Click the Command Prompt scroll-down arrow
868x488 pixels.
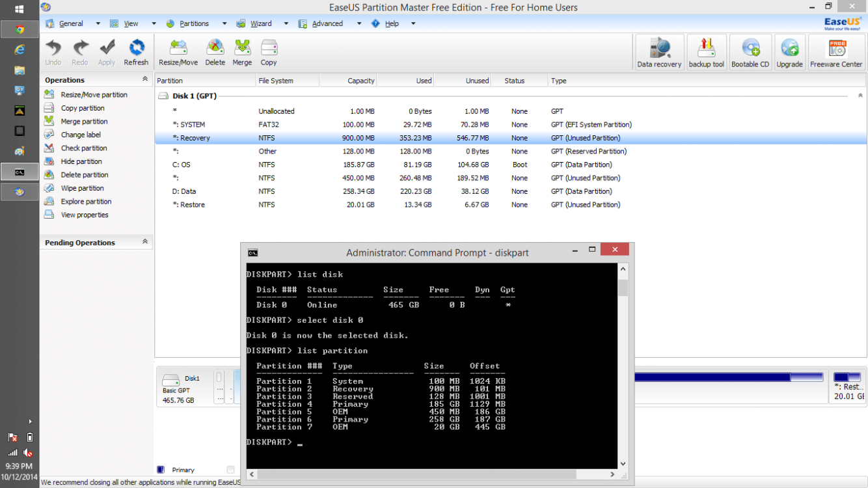click(623, 463)
